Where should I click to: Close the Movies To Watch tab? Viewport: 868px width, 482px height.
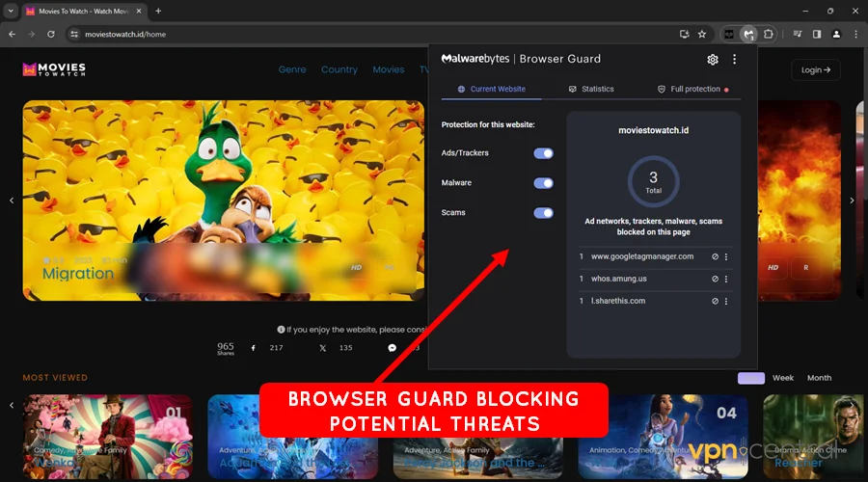(x=139, y=11)
